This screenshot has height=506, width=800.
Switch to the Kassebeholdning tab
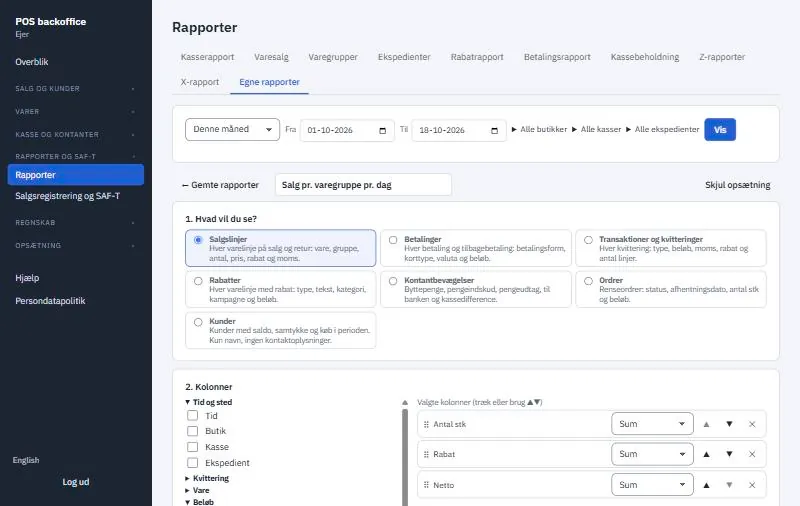click(645, 57)
